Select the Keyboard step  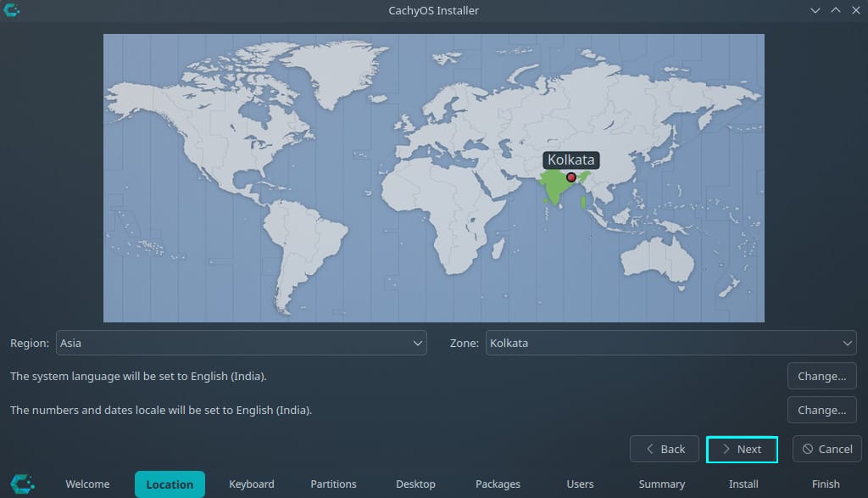(x=252, y=484)
